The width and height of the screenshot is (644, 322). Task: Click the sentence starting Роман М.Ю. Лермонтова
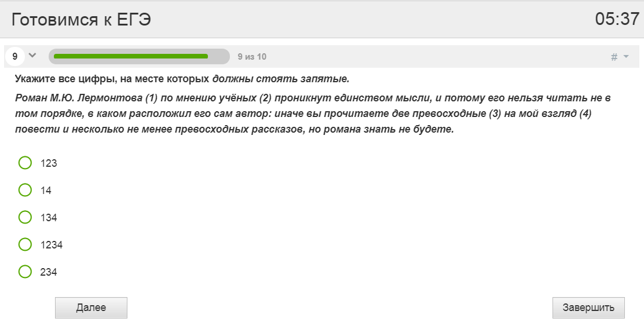pyautogui.click(x=313, y=114)
